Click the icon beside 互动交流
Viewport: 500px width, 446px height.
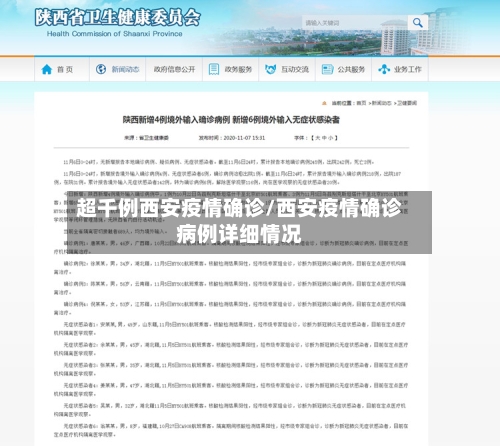[270, 69]
